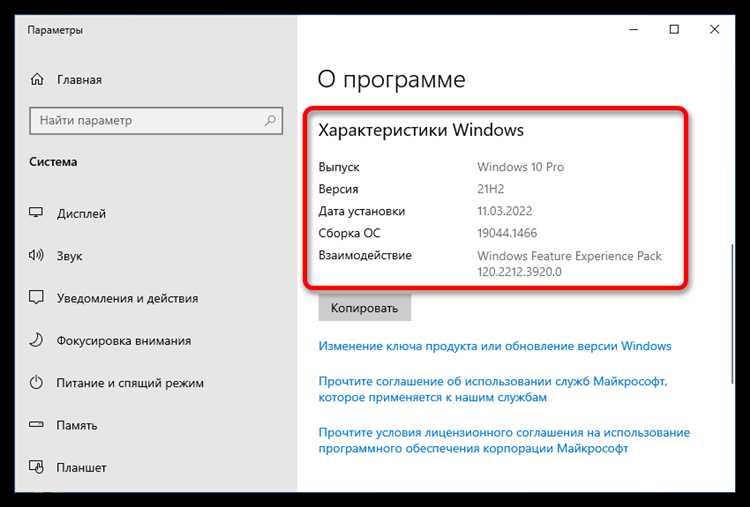Click the Характеристики Windows heading
Image resolution: width=750 pixels, height=507 pixels.
[x=421, y=130]
